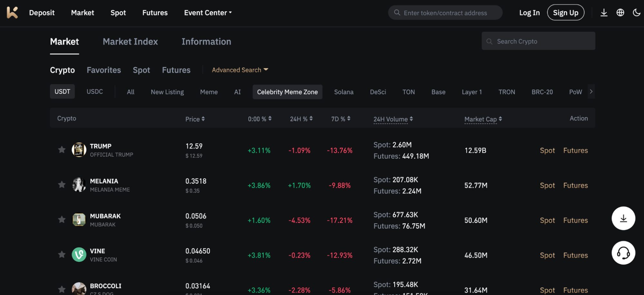The height and width of the screenshot is (295, 644).
Task: Show All crypto categories
Action: [130, 92]
